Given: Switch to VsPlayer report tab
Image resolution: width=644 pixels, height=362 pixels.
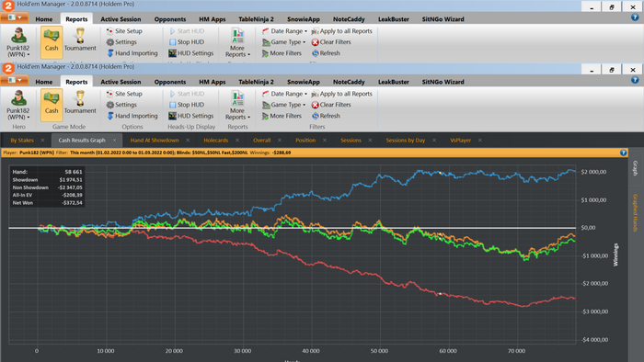Looking at the screenshot, I should (x=460, y=141).
